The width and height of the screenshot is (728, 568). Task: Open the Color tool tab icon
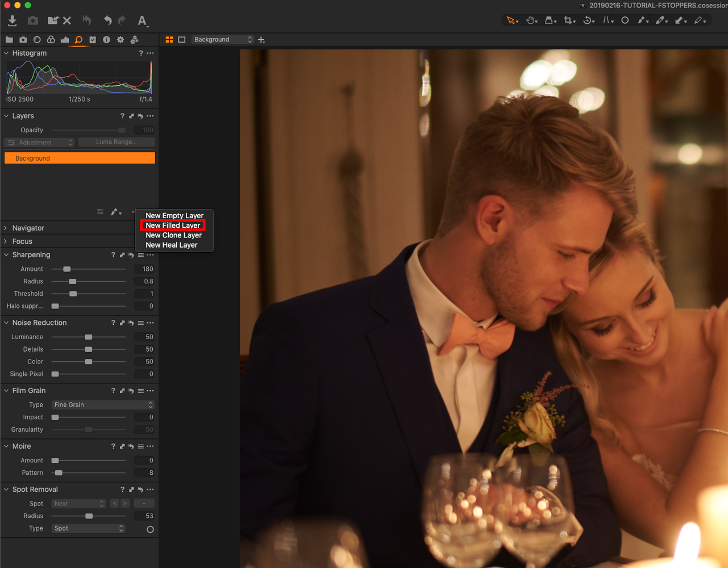point(51,40)
